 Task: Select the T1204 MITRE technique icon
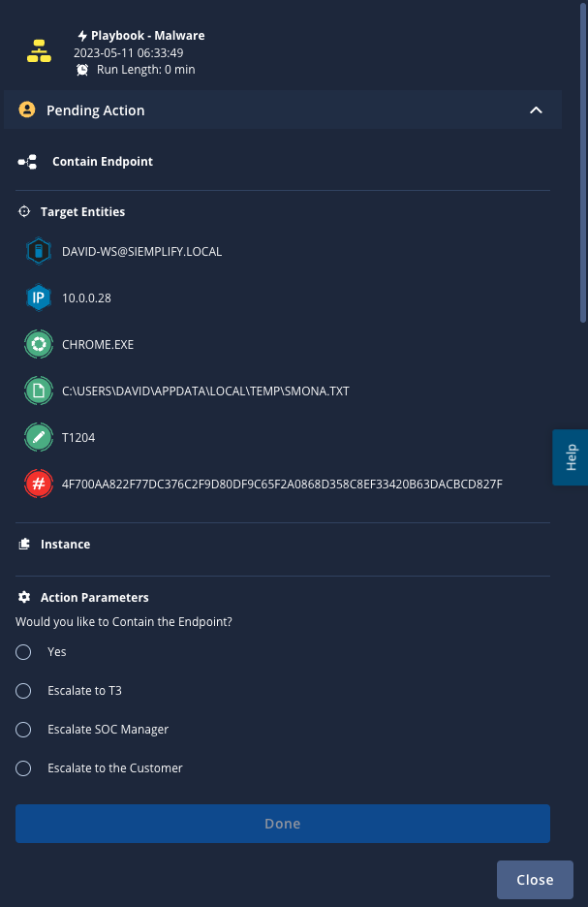coord(38,437)
